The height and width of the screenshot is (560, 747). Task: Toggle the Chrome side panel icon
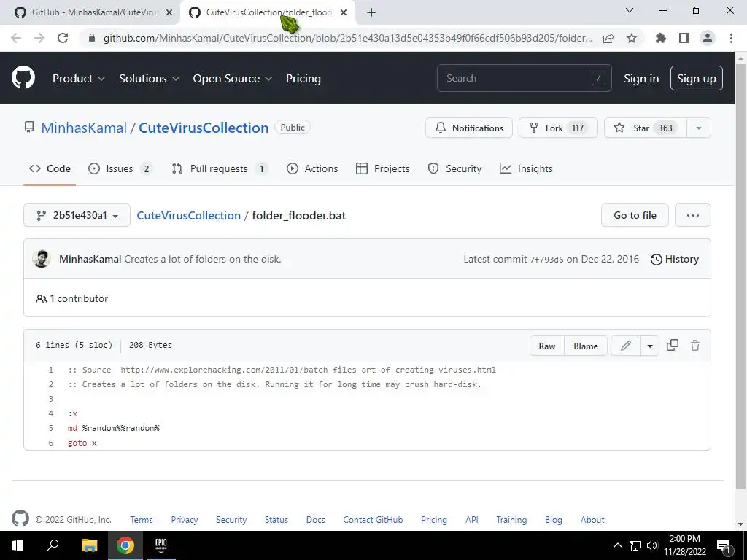(684, 38)
